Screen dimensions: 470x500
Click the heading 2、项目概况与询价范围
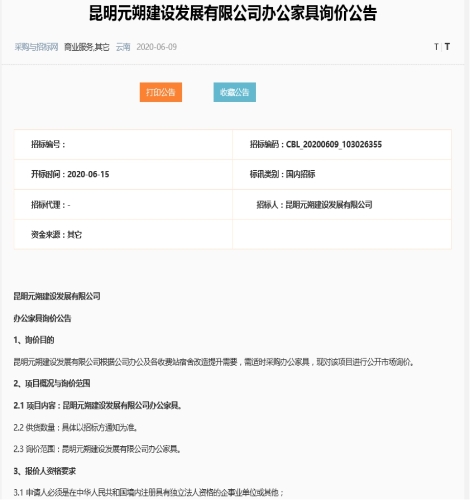tap(52, 383)
